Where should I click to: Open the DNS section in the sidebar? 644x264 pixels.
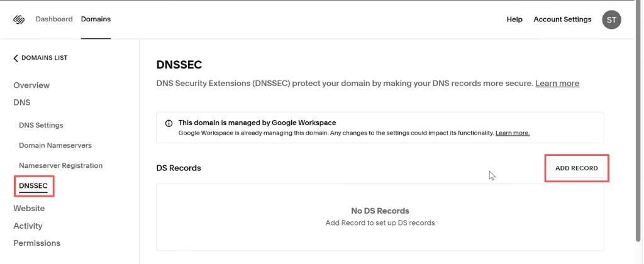[22, 102]
